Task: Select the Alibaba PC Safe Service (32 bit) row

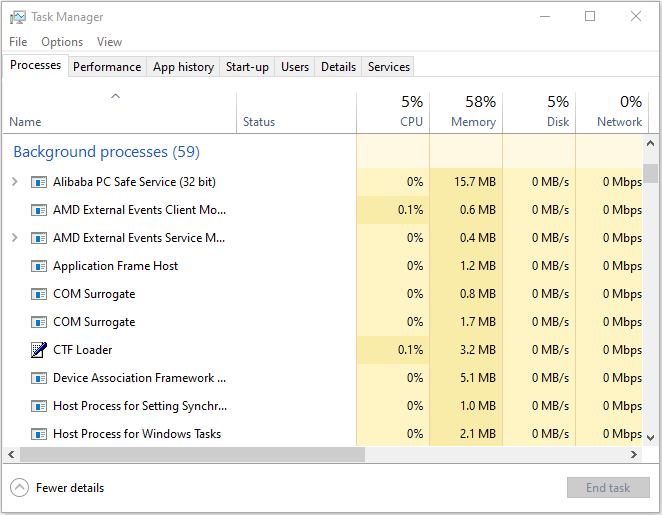Action: point(323,182)
